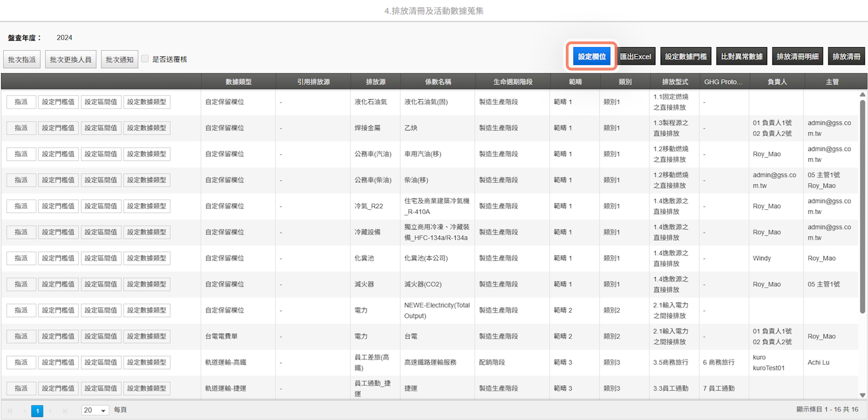This screenshot has width=868, height=420.
Task: Click the scroll up arrow of the table
Action: point(863,95)
